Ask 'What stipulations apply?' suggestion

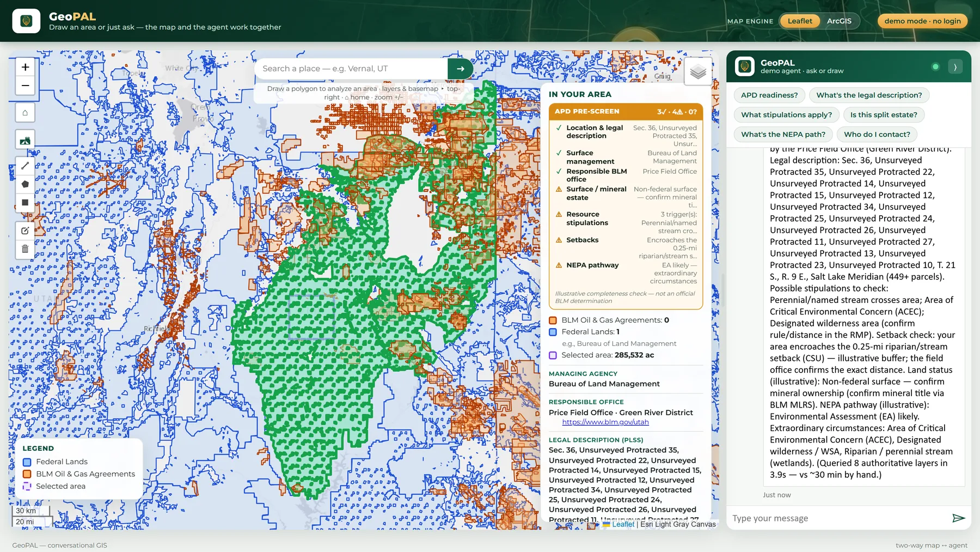click(x=786, y=115)
